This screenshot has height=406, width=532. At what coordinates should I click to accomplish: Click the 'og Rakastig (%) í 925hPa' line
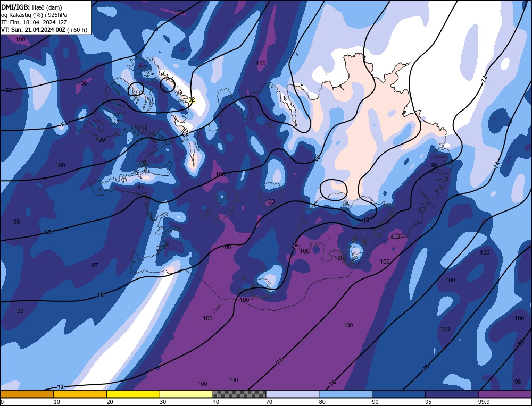click(x=34, y=15)
